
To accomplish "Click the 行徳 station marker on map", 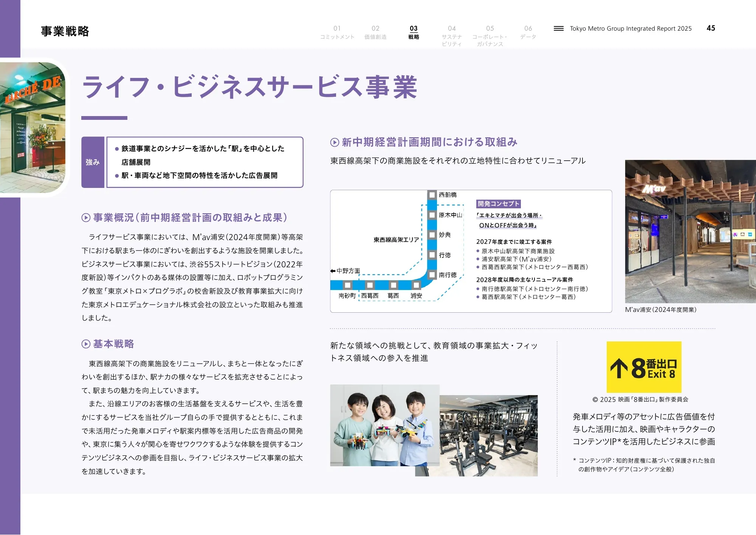I will pyautogui.click(x=432, y=255).
